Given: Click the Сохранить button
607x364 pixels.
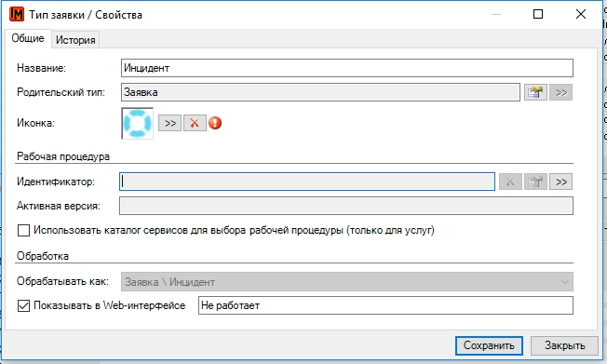Looking at the screenshot, I should (x=489, y=345).
